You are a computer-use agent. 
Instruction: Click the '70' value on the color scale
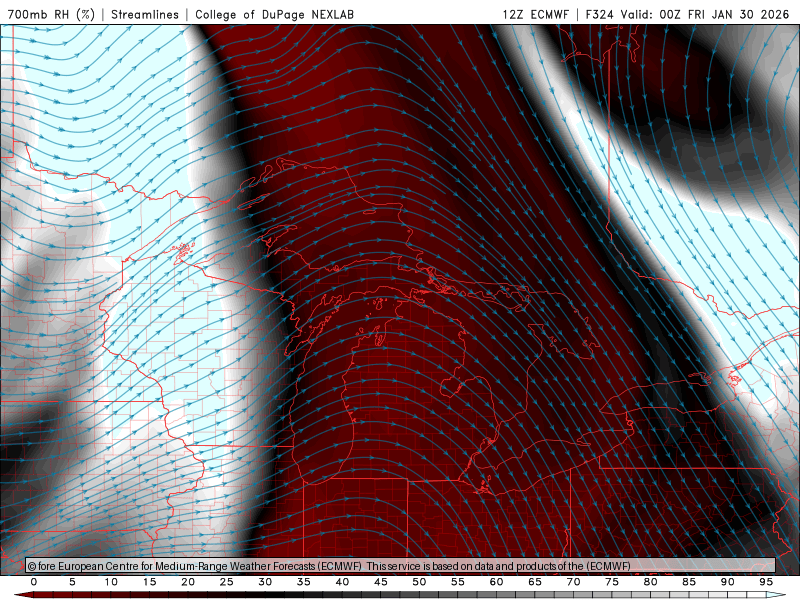[x=573, y=582]
